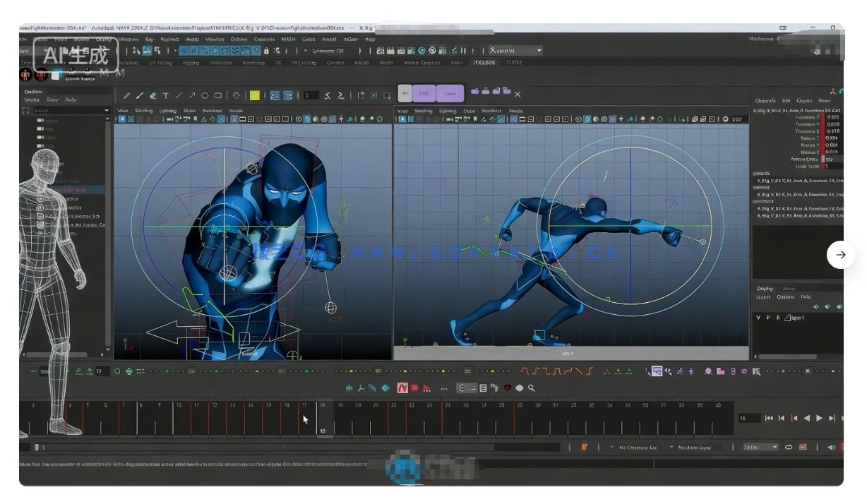Select the pencil tool in the annotation toolbar

(x=126, y=95)
